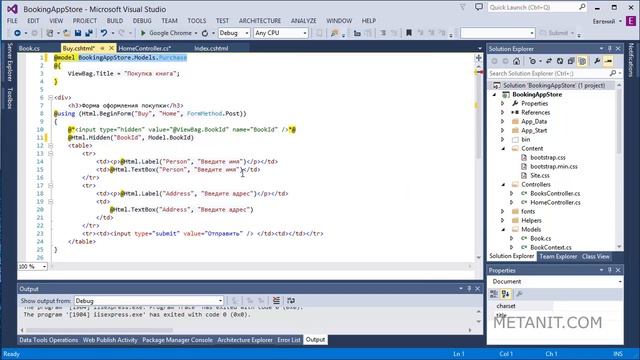This screenshot has width=640, height=360.
Task: Expand the App_Data folder
Action: pos(502,121)
